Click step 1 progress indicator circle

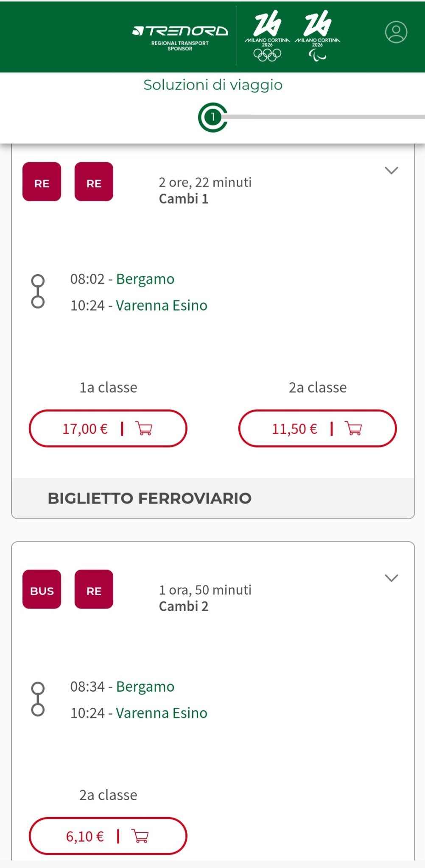[x=212, y=117]
